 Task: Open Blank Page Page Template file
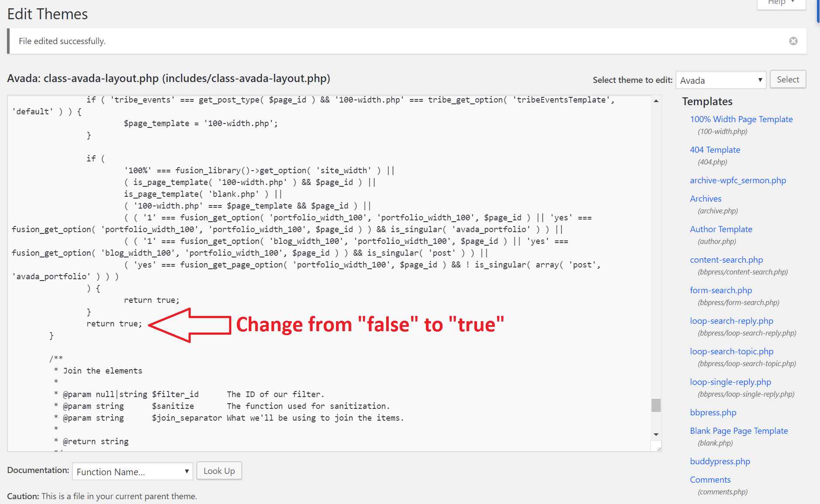point(739,431)
